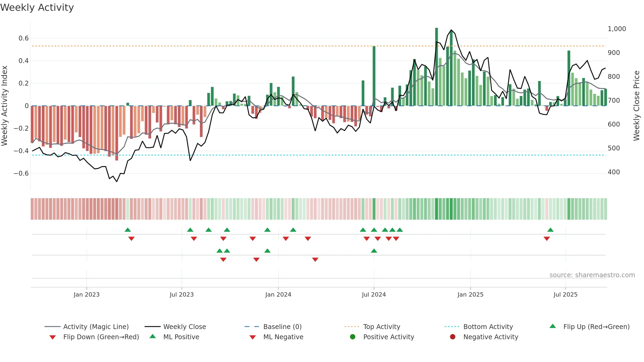
Task: Select the Jul 2024 axis label
Action: pos(374,294)
